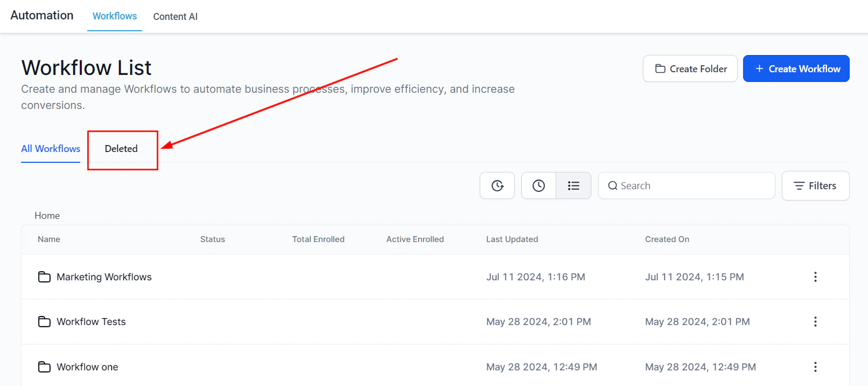Click the Jul 11 2024, 1:16 PM date
This screenshot has height=386, width=868.
pyautogui.click(x=536, y=277)
